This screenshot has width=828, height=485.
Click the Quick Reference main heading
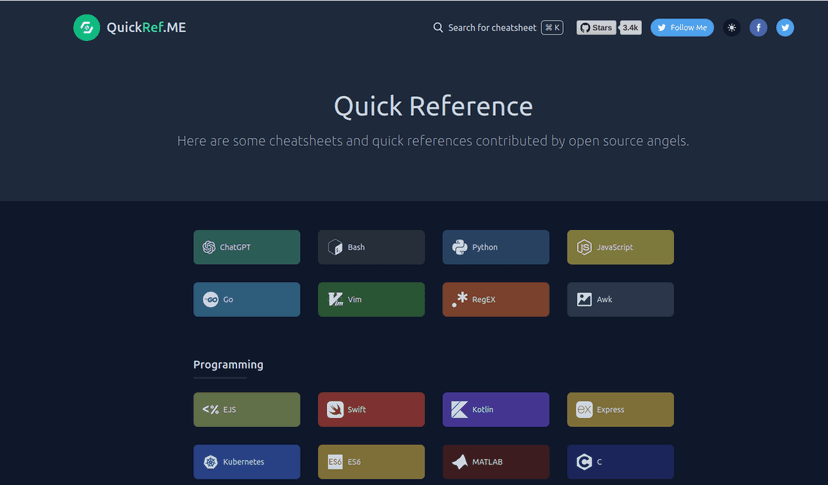434,107
